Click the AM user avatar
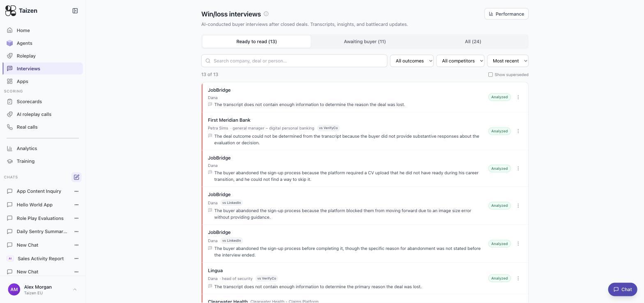This screenshot has height=303, width=644. tap(14, 289)
